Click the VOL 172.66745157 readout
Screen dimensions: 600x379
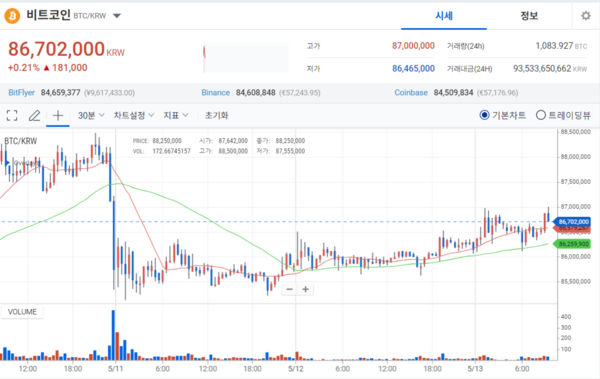coord(161,151)
